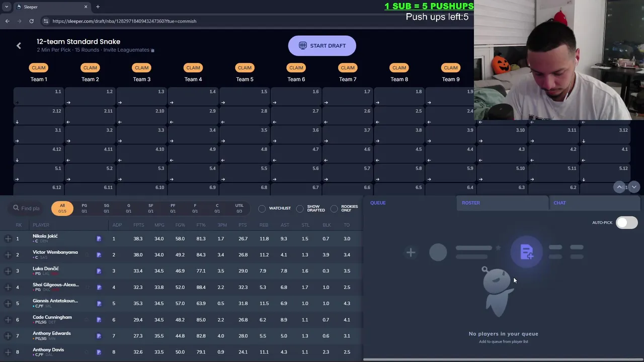
Task: Filter players by UTIL slot
Action: 239,208
